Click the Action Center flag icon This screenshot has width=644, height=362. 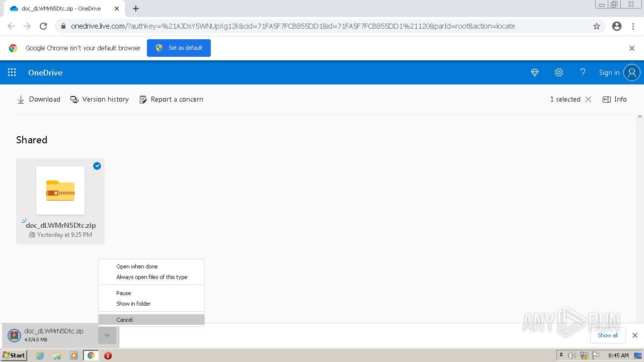click(596, 355)
